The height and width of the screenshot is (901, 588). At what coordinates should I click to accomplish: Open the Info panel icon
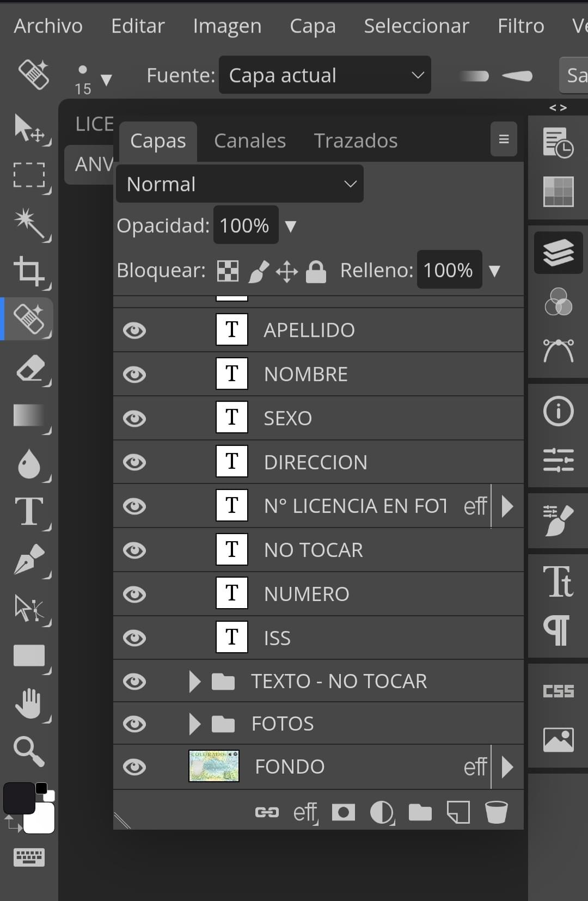coord(559,411)
